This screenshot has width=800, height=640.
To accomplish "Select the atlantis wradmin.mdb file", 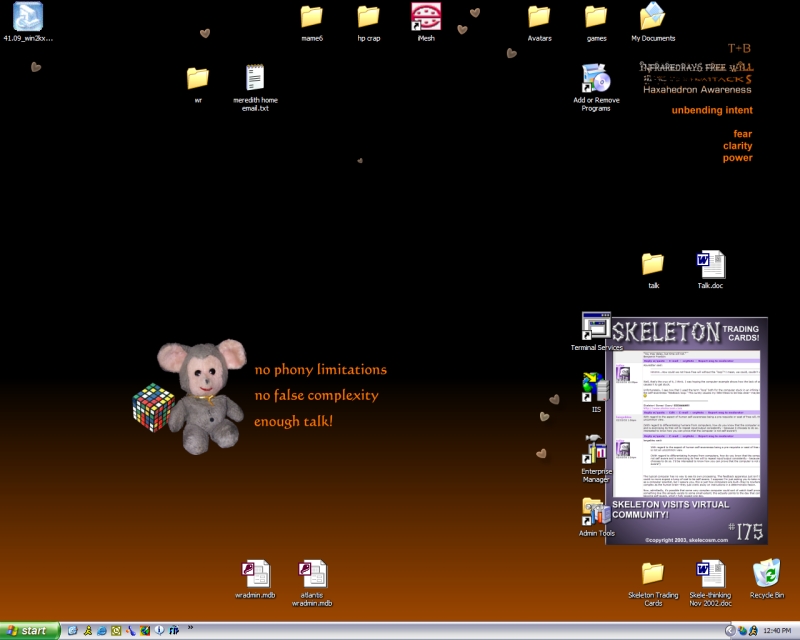I will tap(312, 574).
